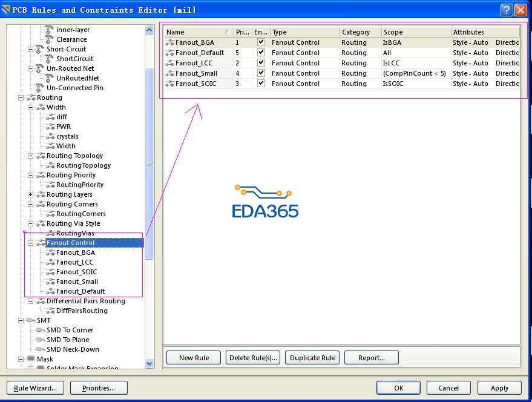Viewport: 532px width, 402px height.
Task: Collapse the Differential Pairs Routing node
Action: pyautogui.click(x=30, y=301)
